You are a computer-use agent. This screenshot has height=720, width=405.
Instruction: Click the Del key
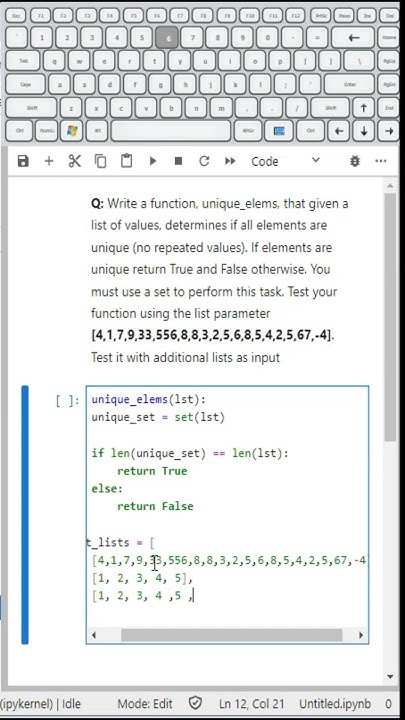[x=389, y=16]
